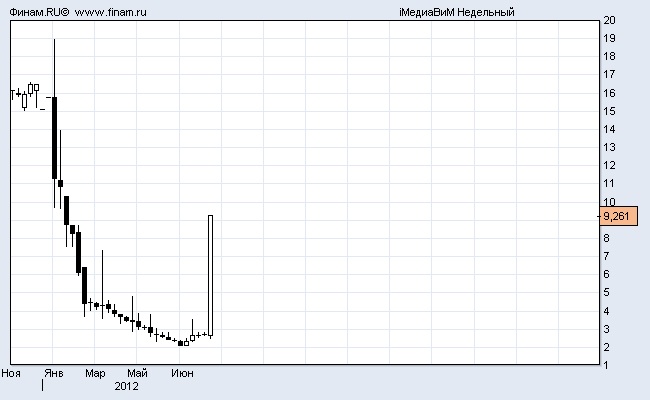The width and height of the screenshot is (650, 400).
Task: Click the Май month label on time axis
Action: [x=137, y=373]
